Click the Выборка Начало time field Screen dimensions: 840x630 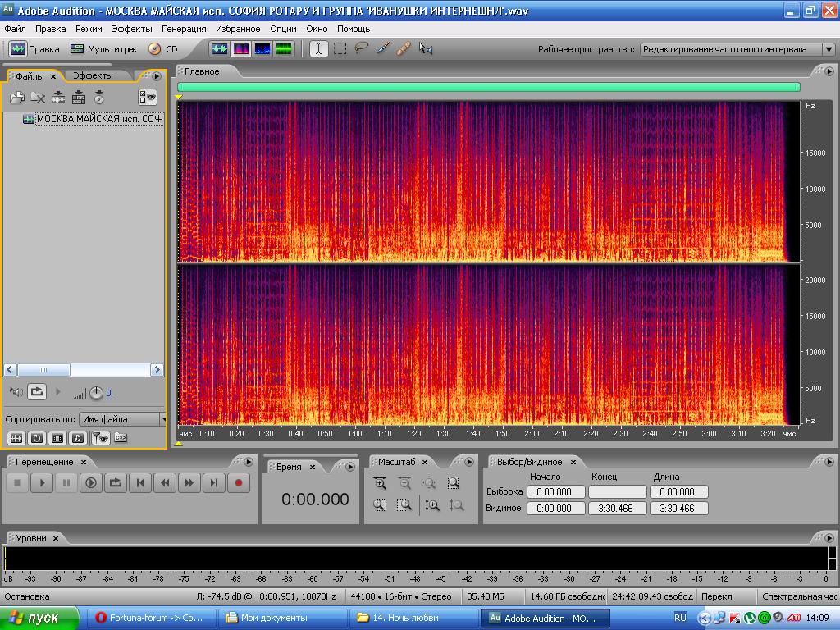point(555,492)
